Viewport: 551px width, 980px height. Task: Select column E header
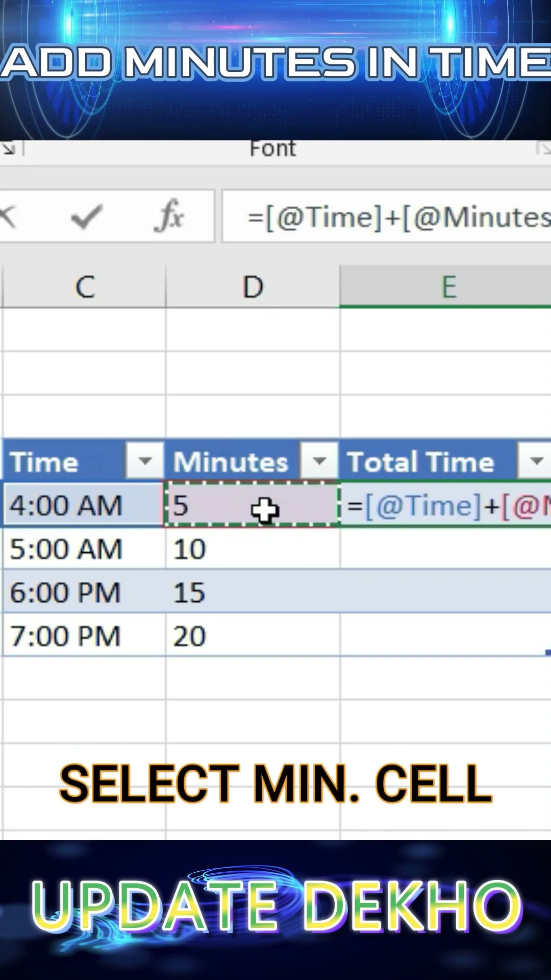448,287
